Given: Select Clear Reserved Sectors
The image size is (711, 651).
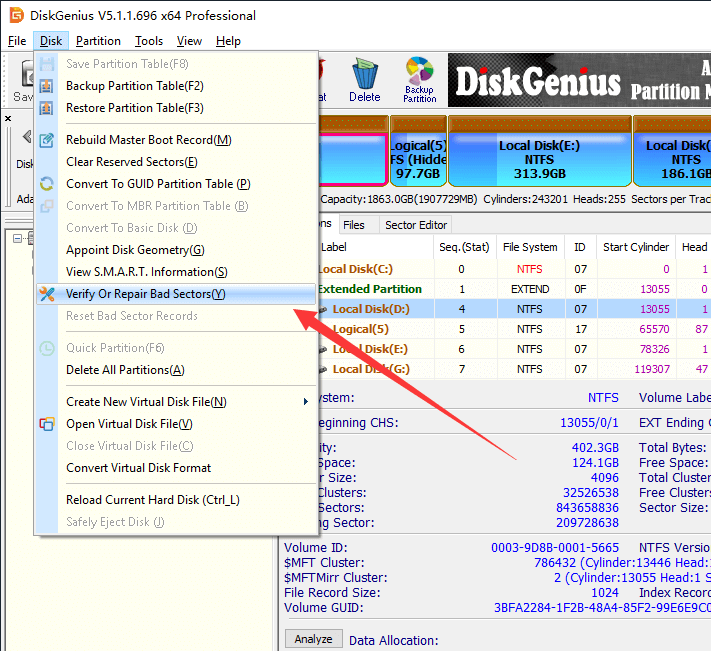Looking at the screenshot, I should (176, 162).
